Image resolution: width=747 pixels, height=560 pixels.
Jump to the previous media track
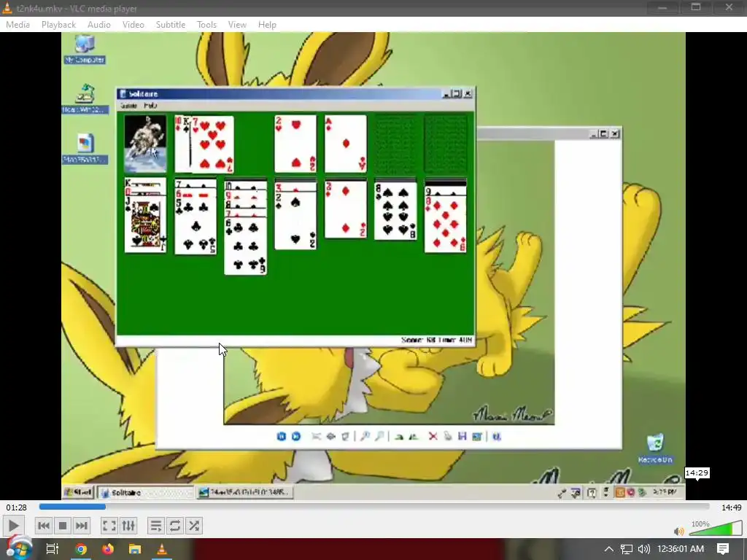tap(43, 526)
